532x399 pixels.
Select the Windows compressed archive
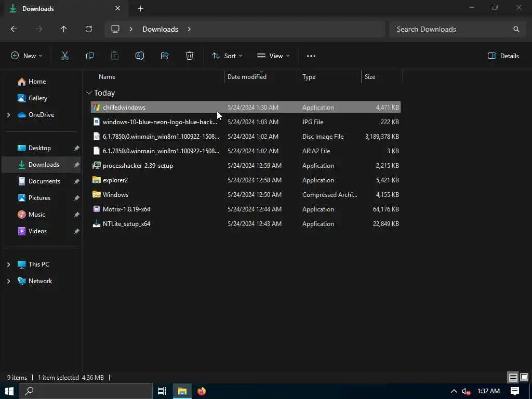246,195
